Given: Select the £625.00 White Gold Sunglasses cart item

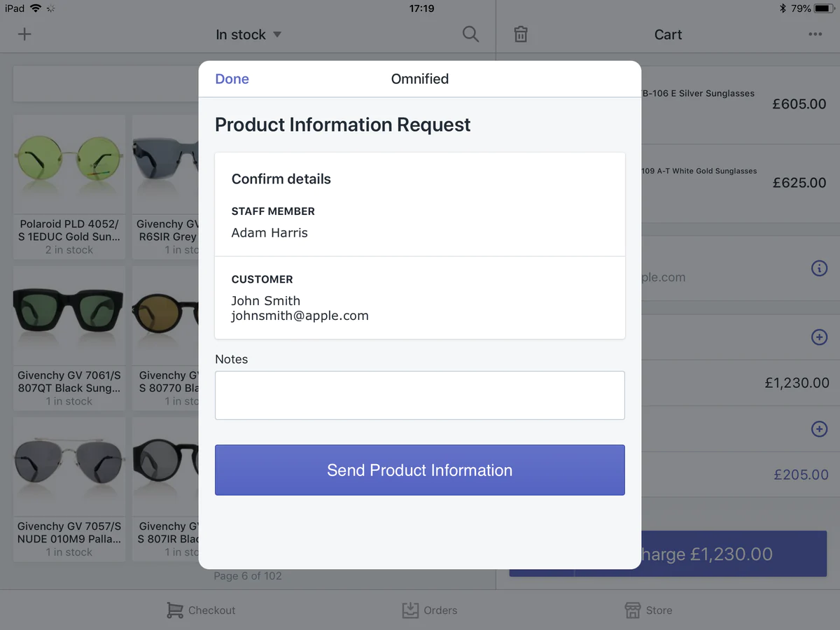Looking at the screenshot, I should point(735,183).
